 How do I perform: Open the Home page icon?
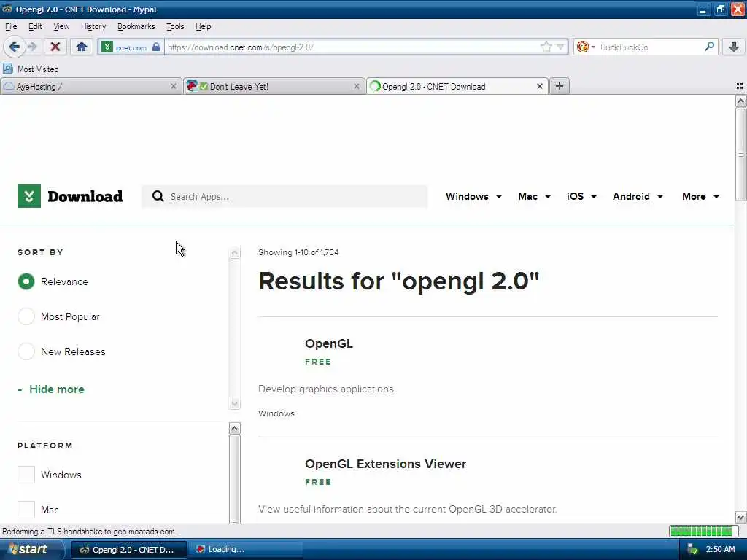tap(82, 47)
